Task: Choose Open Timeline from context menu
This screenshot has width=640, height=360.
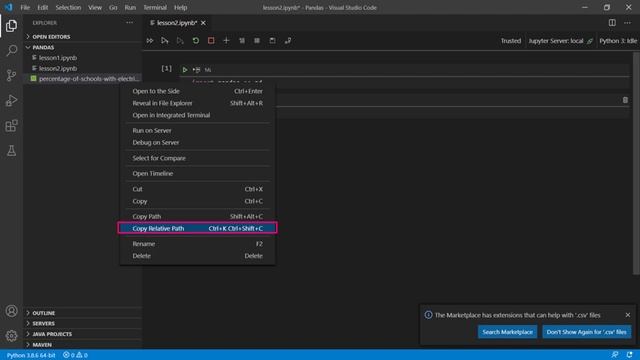Action: pyautogui.click(x=197, y=173)
